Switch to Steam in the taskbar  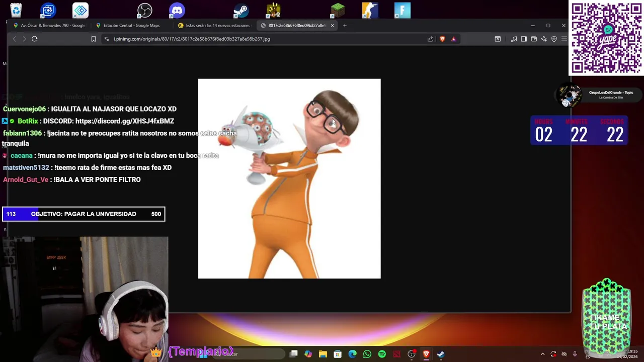[441, 354]
